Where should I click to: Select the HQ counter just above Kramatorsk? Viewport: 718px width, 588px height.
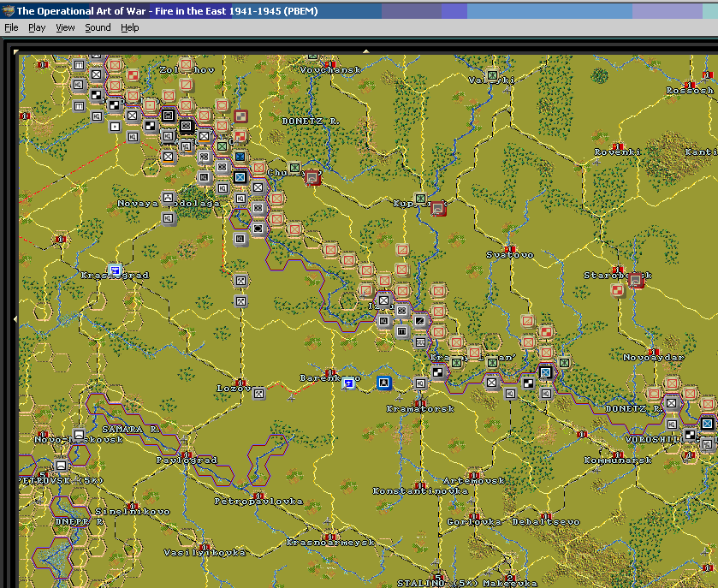pyautogui.click(x=420, y=383)
